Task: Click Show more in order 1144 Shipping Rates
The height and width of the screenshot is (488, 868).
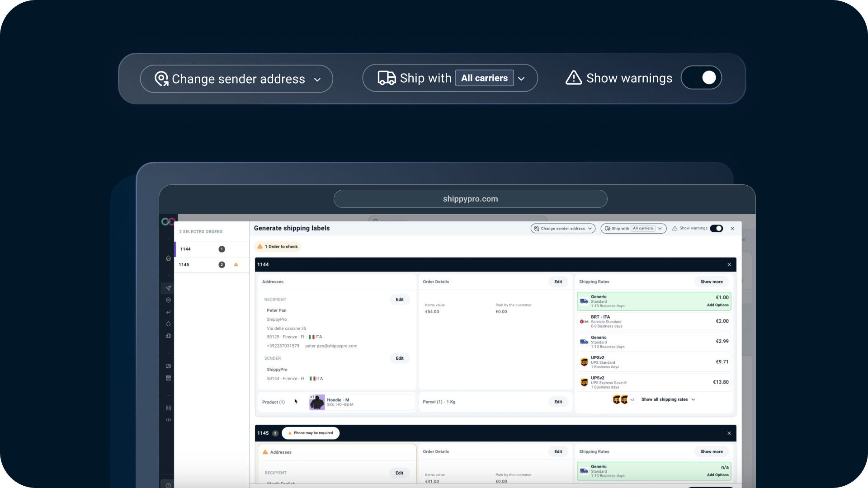Action: [711, 282]
